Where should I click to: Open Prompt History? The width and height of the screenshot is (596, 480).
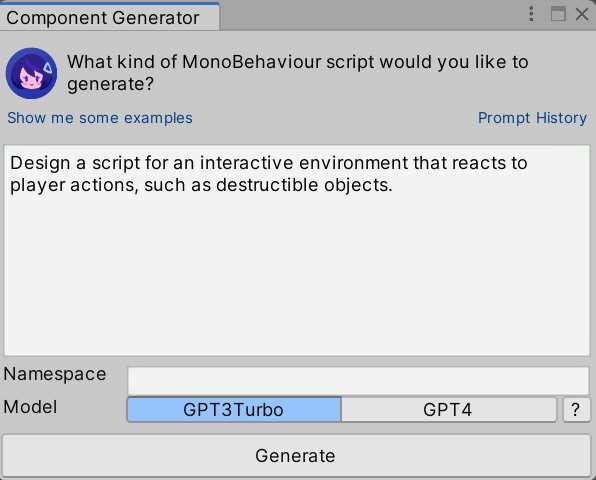[532, 118]
